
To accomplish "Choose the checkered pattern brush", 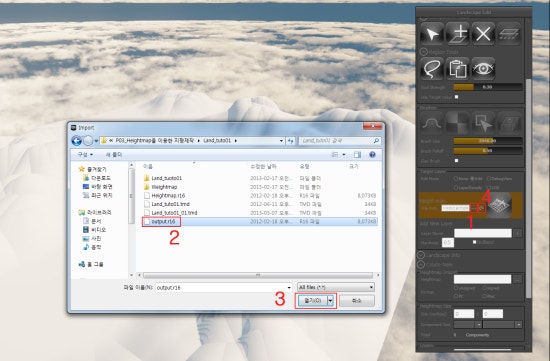I will pos(457,123).
